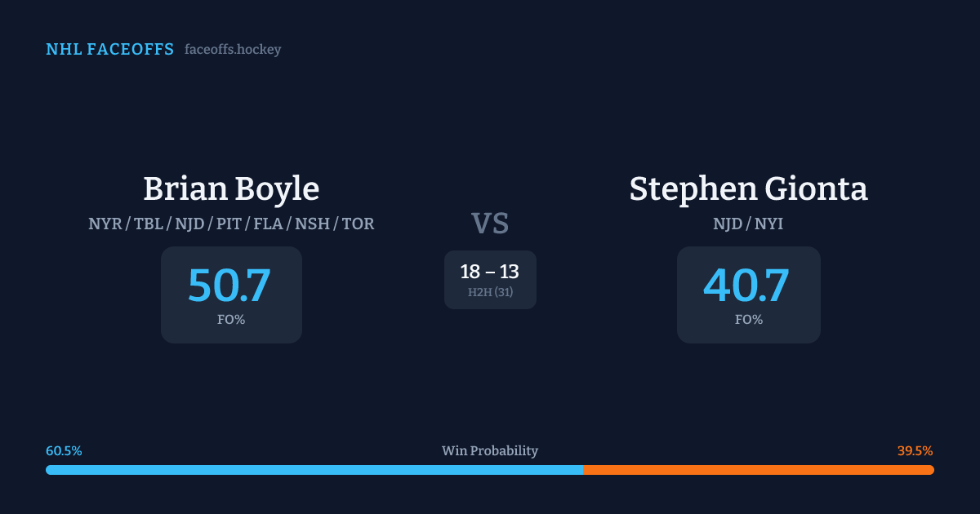Viewport: 980px width, 514px height.
Task: Select the Brian Boyle player name
Action: pos(231,188)
